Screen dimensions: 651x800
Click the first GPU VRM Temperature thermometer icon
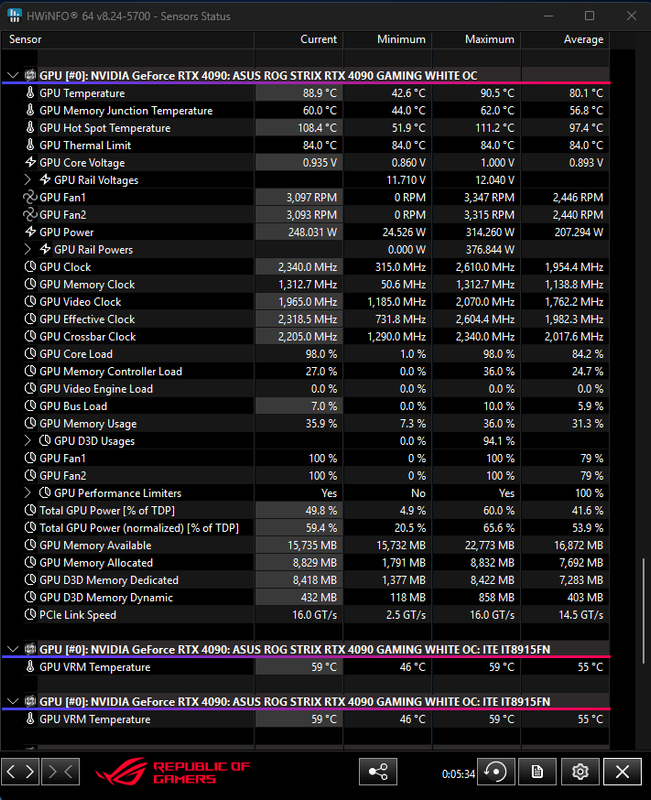click(x=30, y=666)
